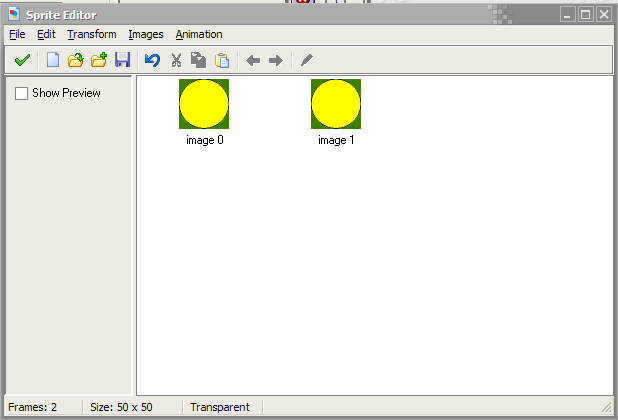The height and width of the screenshot is (420, 618).
Task: Create a new empty sprite
Action: (53, 60)
